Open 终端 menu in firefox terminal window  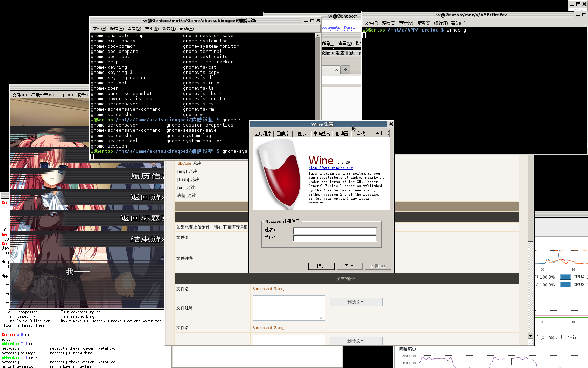(x=441, y=23)
